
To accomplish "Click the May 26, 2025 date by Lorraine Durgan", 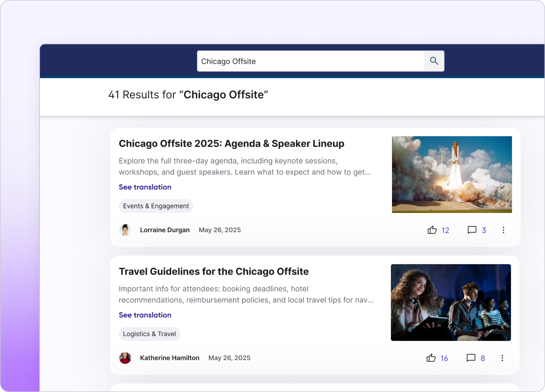I will 220,230.
